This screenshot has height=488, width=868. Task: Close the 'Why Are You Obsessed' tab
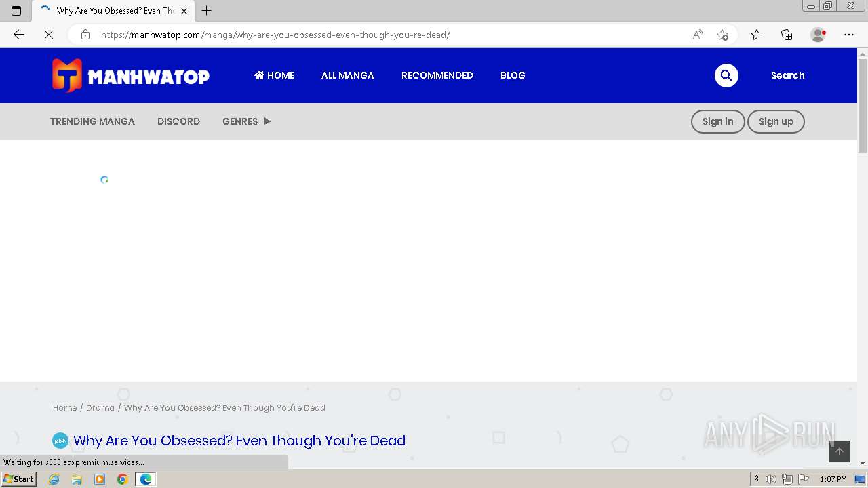[x=184, y=11]
